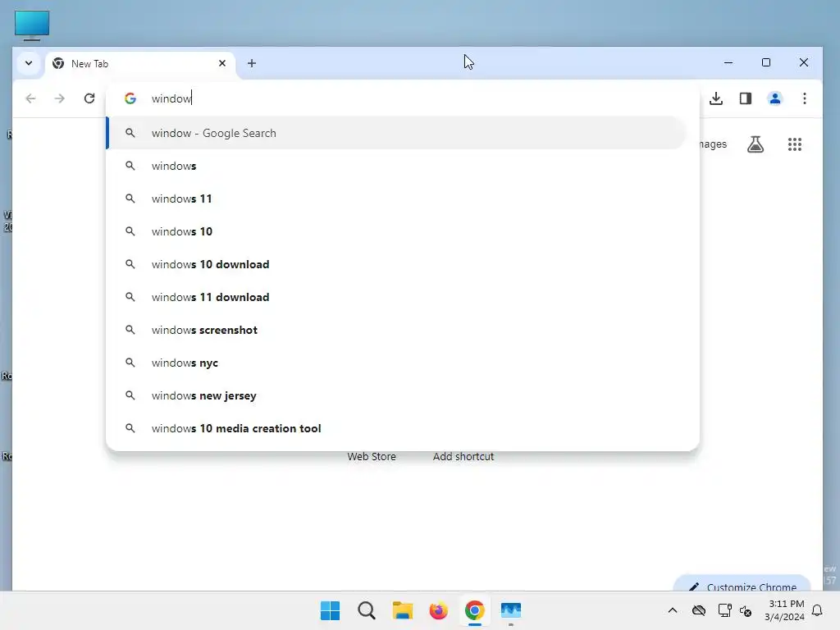Click the Customize Chrome button
This screenshot has width=840, height=630.
click(x=742, y=585)
